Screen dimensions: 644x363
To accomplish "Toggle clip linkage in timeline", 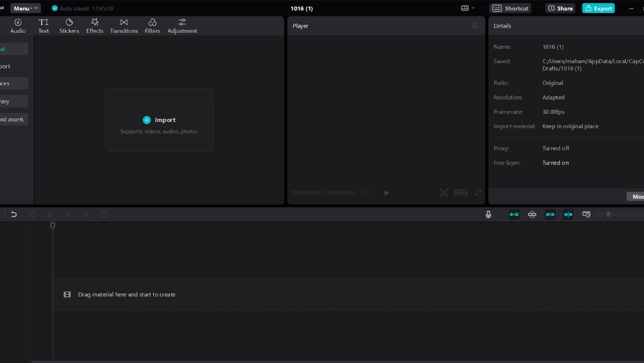I will [550, 214].
